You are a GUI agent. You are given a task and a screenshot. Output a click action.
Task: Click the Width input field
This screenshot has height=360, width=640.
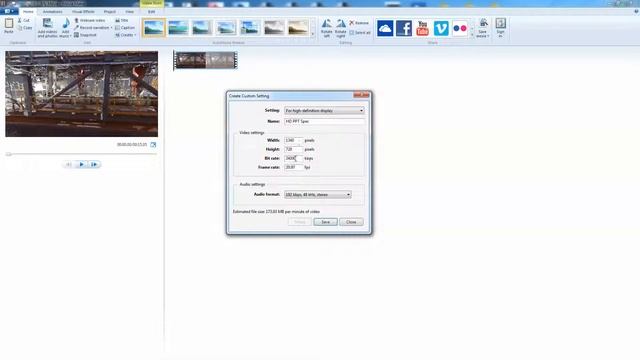pyautogui.click(x=293, y=140)
